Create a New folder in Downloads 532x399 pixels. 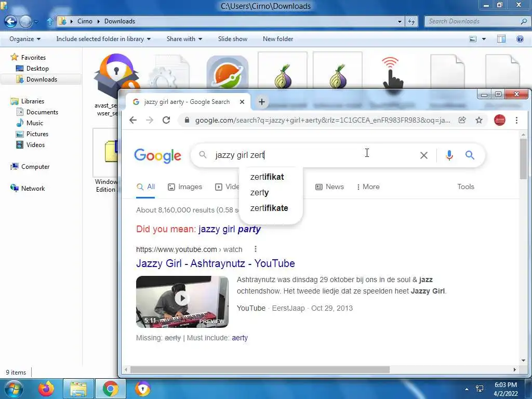[278, 39]
